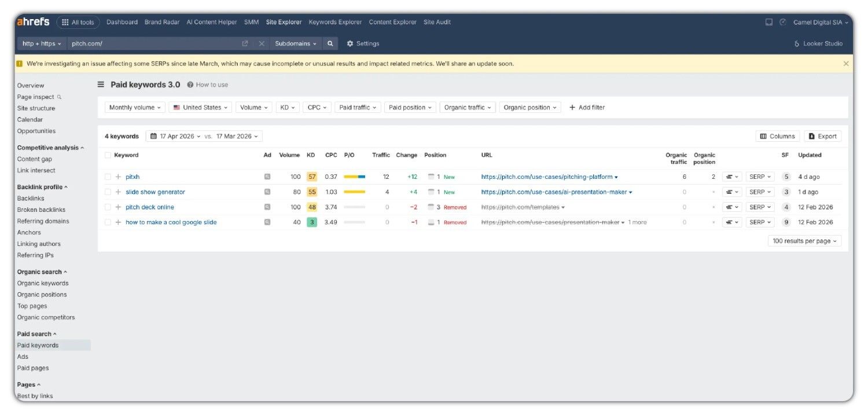
Task: Click the SF count 9 in last row
Action: 786,222
